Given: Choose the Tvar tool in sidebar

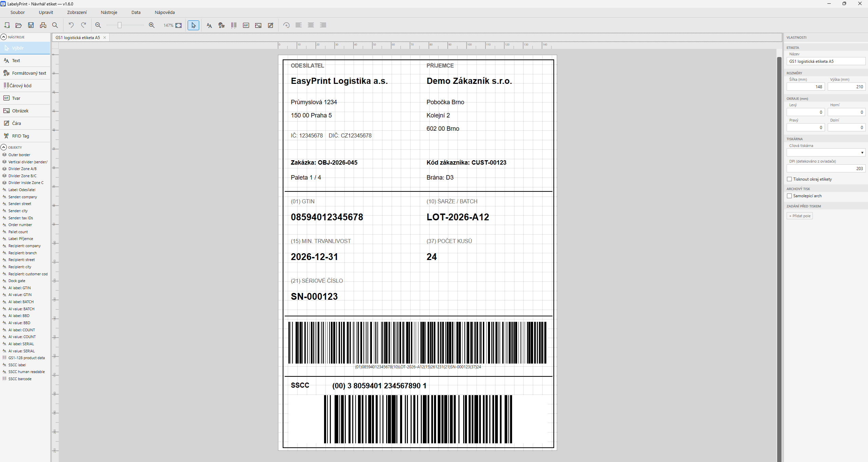Looking at the screenshot, I should coord(25,98).
